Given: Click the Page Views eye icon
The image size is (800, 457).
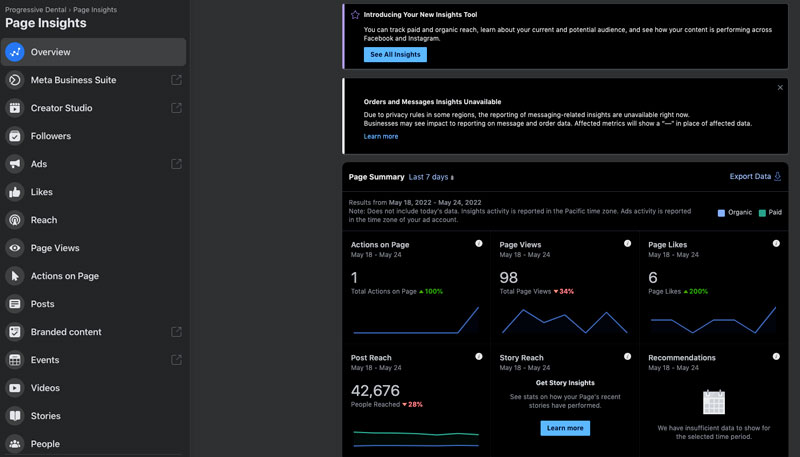Looking at the screenshot, I should tap(15, 248).
